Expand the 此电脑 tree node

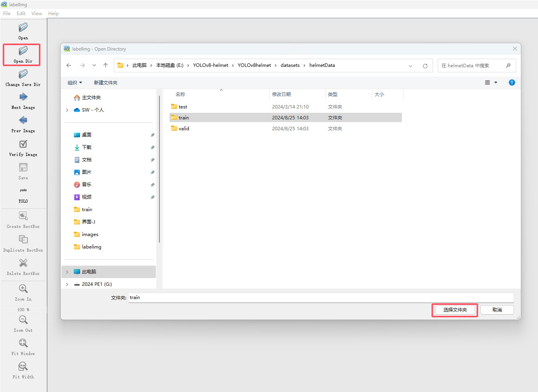67,272
